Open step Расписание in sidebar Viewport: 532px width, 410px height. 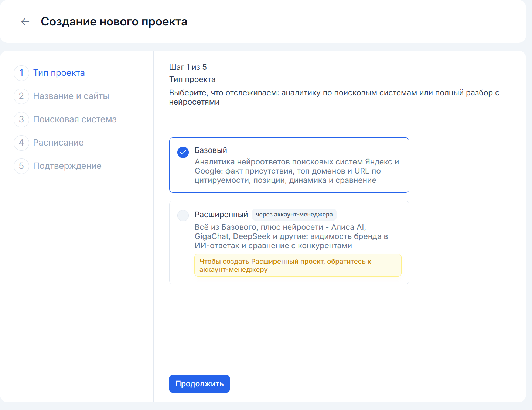coord(58,143)
